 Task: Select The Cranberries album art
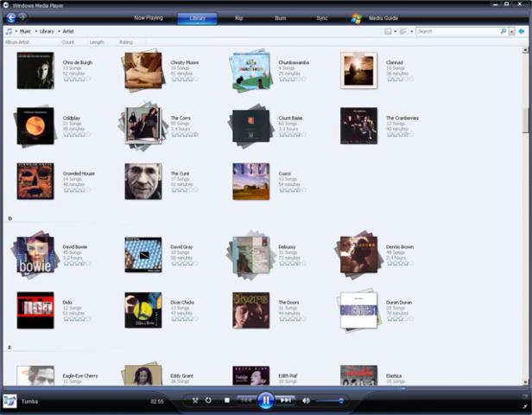pyautogui.click(x=358, y=126)
